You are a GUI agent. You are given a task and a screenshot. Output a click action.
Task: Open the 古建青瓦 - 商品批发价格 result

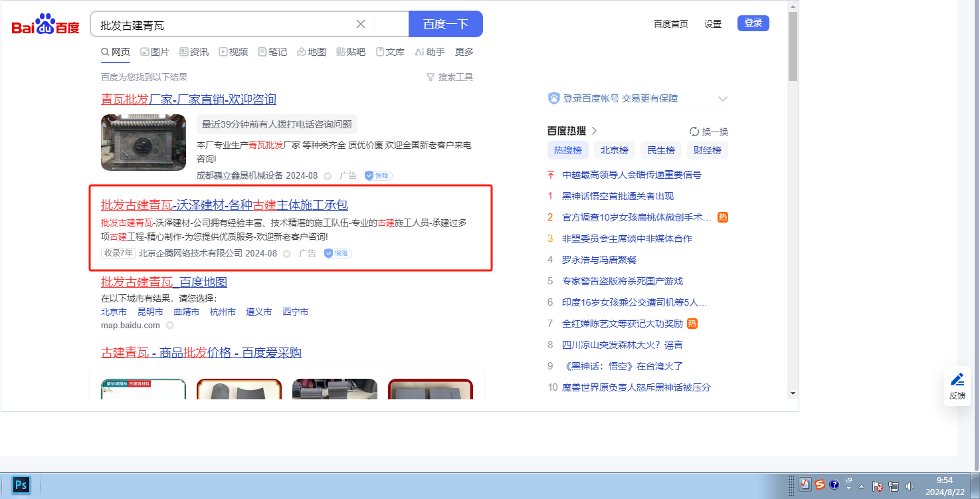pos(201,352)
